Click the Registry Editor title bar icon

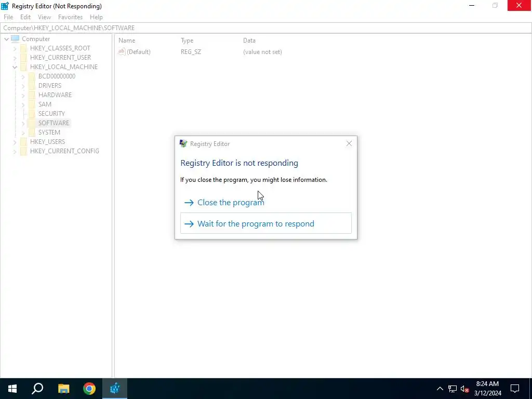point(5,6)
